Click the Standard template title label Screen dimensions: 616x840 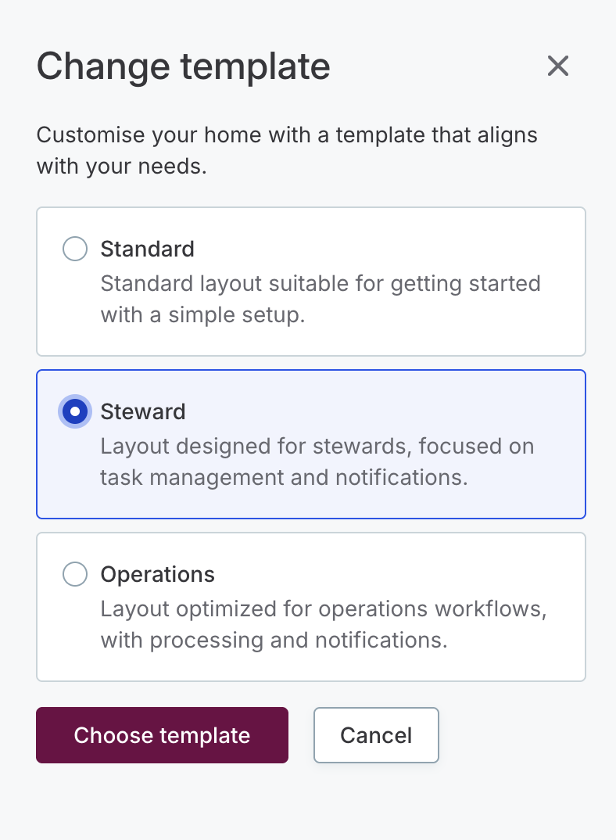click(148, 249)
